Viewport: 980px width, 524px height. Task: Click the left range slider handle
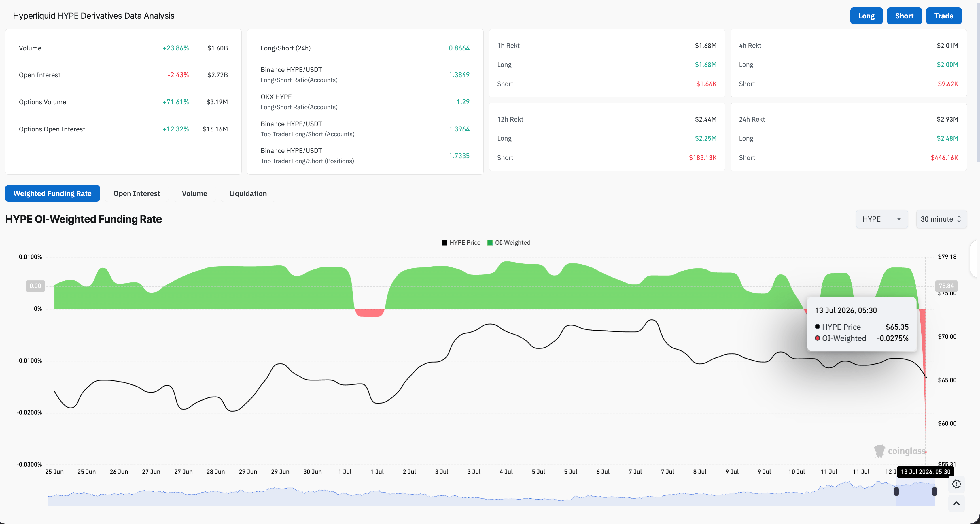point(896,492)
